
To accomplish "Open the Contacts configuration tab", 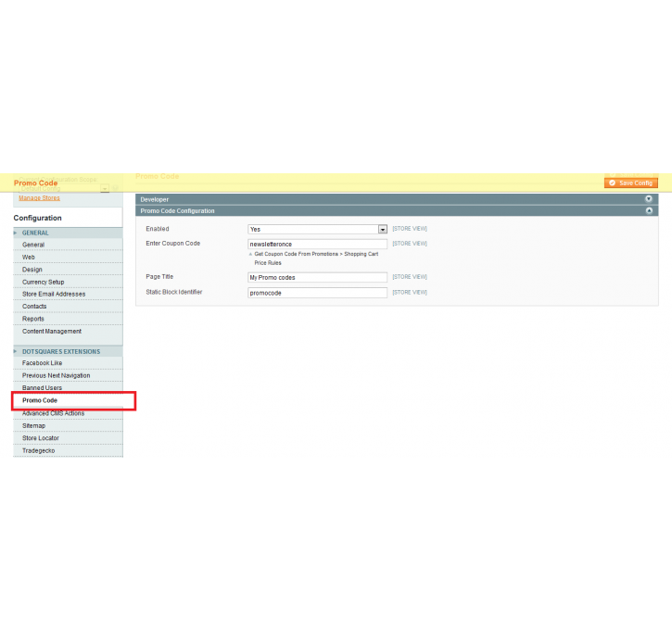I will click(69, 307).
